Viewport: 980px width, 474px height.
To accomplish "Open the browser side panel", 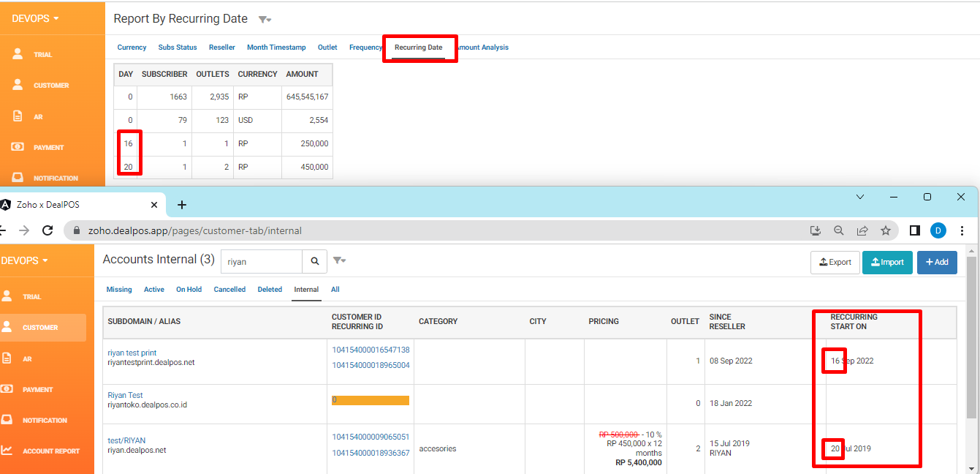I will [914, 230].
